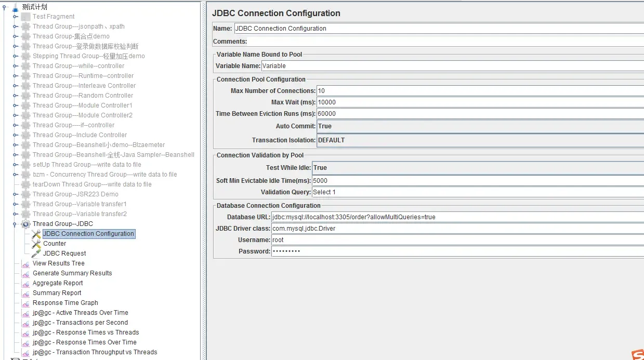Screen dimensions: 644x360
Task: Click the Response Time Graph listener icon
Action: [x=25, y=303]
